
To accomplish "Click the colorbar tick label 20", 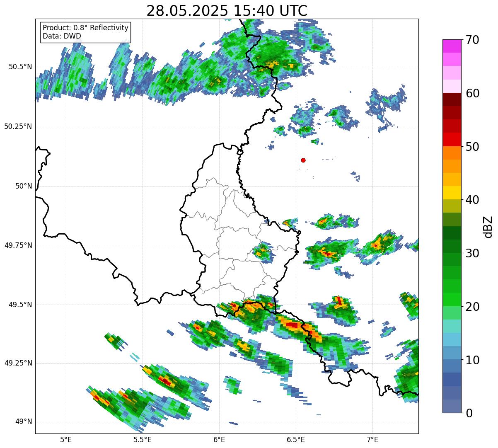I will [472, 307].
